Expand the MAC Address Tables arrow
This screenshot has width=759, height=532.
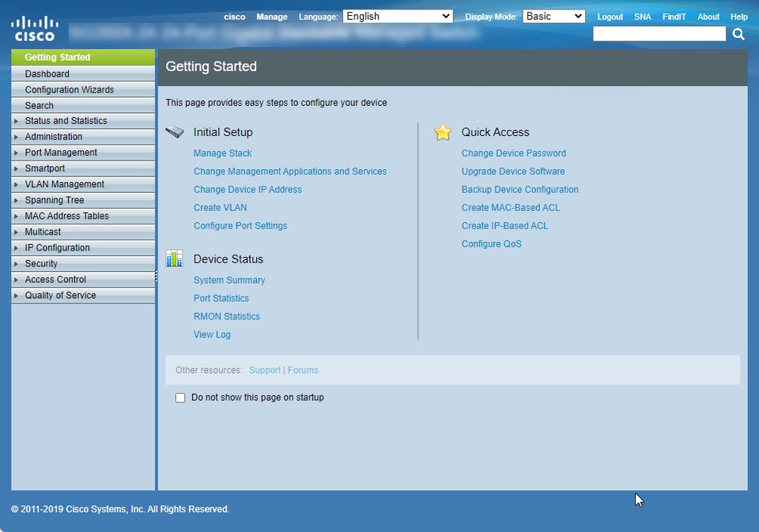point(16,216)
